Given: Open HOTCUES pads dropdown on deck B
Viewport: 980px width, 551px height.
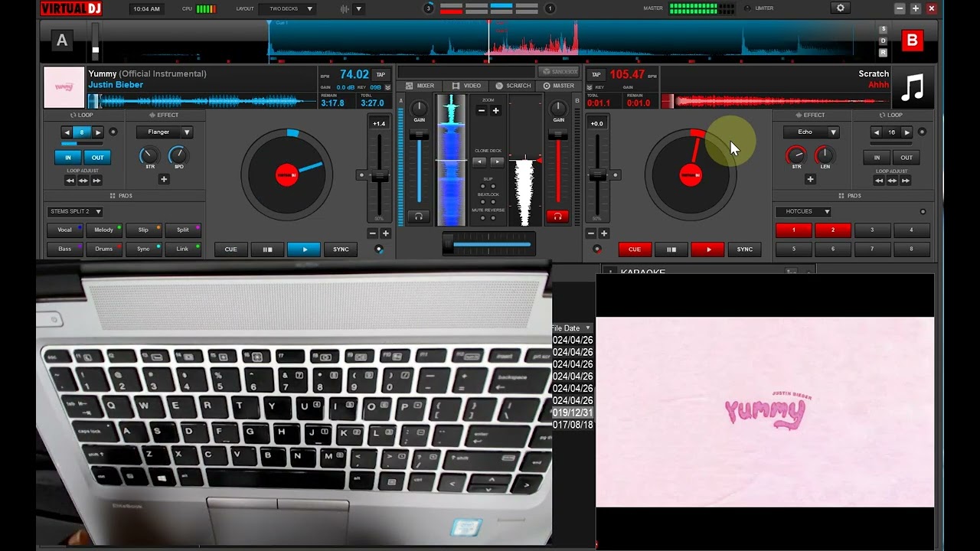Looking at the screenshot, I should pos(804,211).
